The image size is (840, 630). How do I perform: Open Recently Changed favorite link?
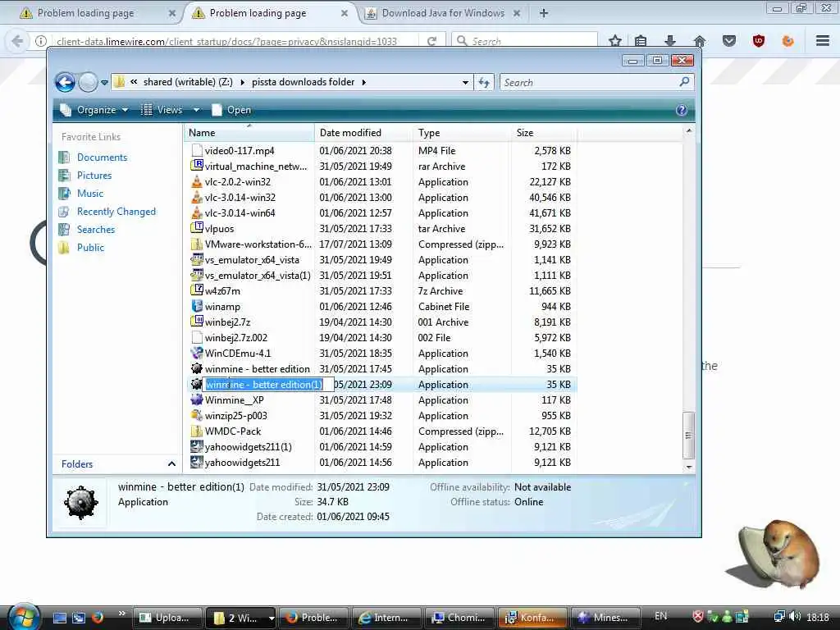(116, 212)
